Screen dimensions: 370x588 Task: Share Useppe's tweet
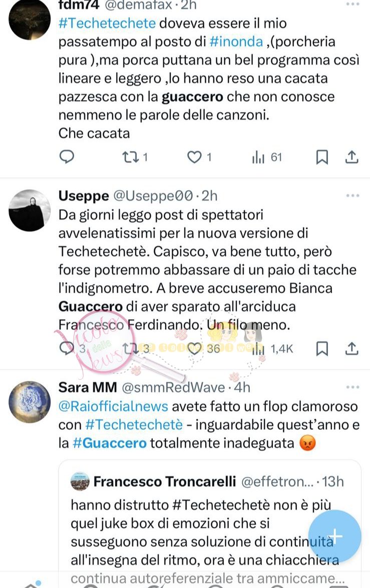pyautogui.click(x=351, y=349)
